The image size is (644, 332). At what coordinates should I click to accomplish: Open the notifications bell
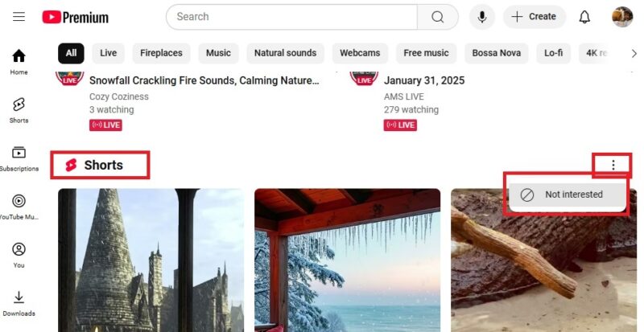click(x=584, y=17)
